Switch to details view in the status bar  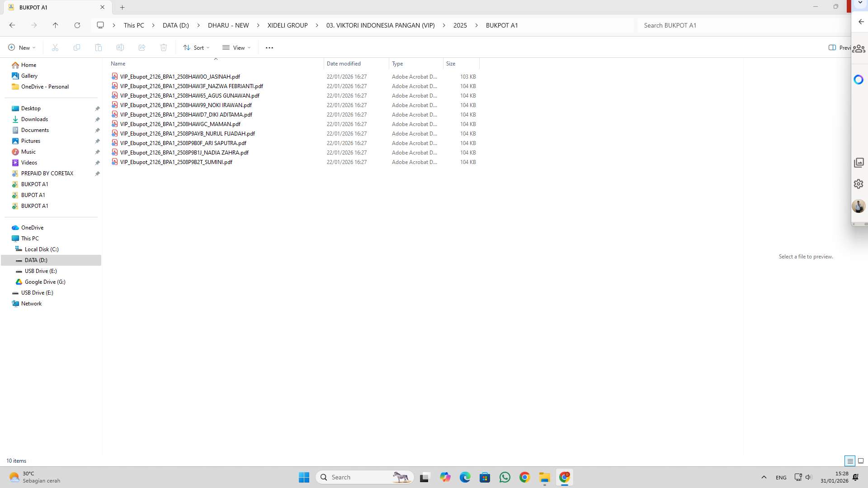[851, 461]
